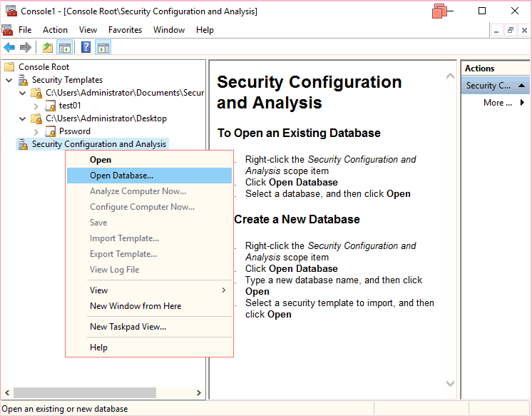The width and height of the screenshot is (532, 416).
Task: Click the test01 template icon
Action: (50, 106)
